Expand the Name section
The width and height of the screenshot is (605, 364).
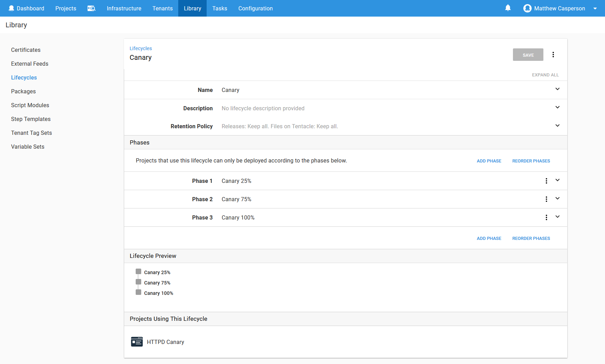[x=557, y=89]
